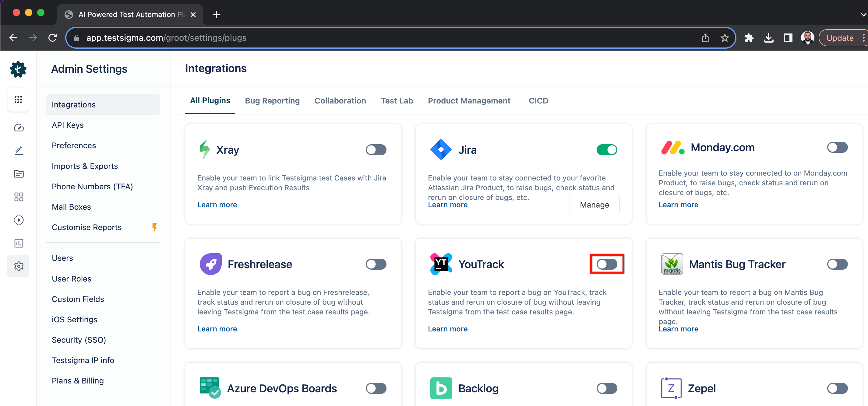The width and height of the screenshot is (868, 406).
Task: Toggle the YouTrack integration switch
Action: tap(607, 264)
